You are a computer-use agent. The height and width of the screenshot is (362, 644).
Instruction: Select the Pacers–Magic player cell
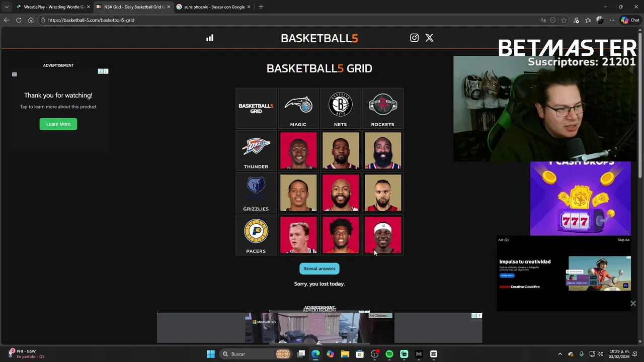pyautogui.click(x=298, y=235)
